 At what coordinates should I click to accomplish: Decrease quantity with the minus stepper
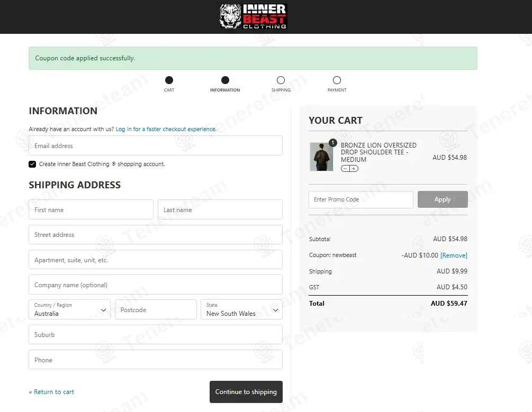(x=345, y=169)
